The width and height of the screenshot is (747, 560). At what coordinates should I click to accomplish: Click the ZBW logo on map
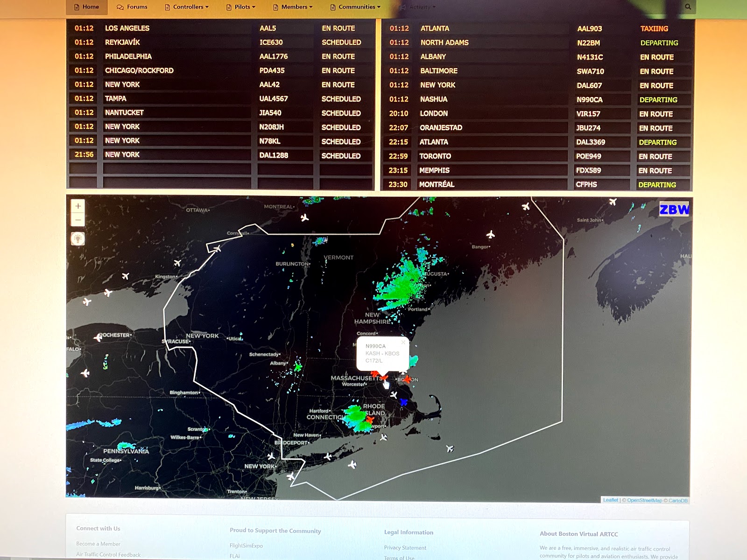coord(674,210)
